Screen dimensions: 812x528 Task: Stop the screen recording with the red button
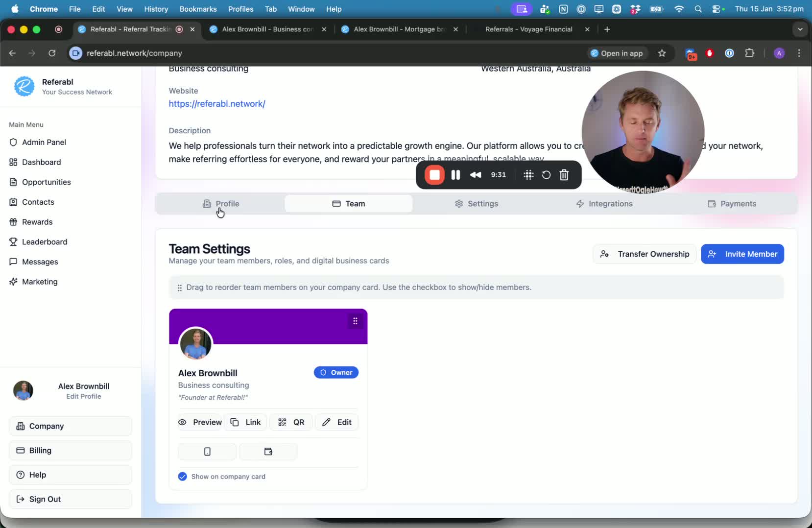(x=434, y=175)
